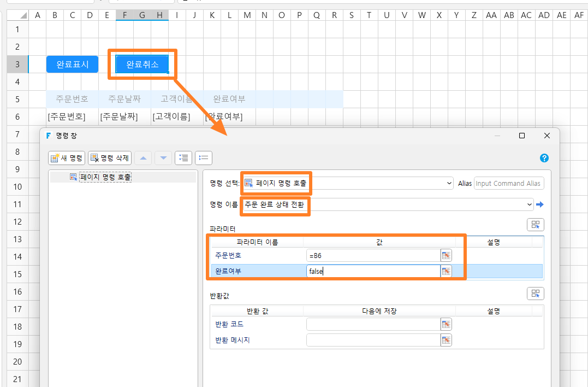
Task: Move command up with the up arrow
Action: click(143, 158)
